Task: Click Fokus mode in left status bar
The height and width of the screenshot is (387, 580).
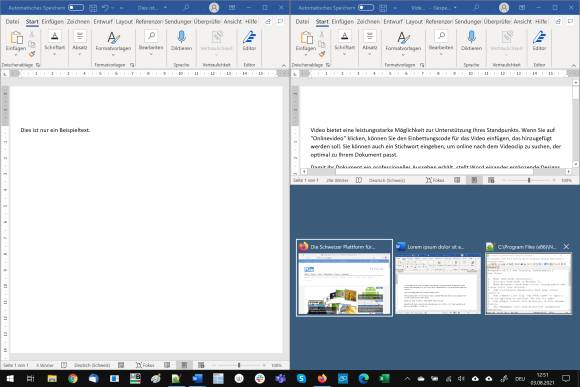Action: [x=145, y=365]
